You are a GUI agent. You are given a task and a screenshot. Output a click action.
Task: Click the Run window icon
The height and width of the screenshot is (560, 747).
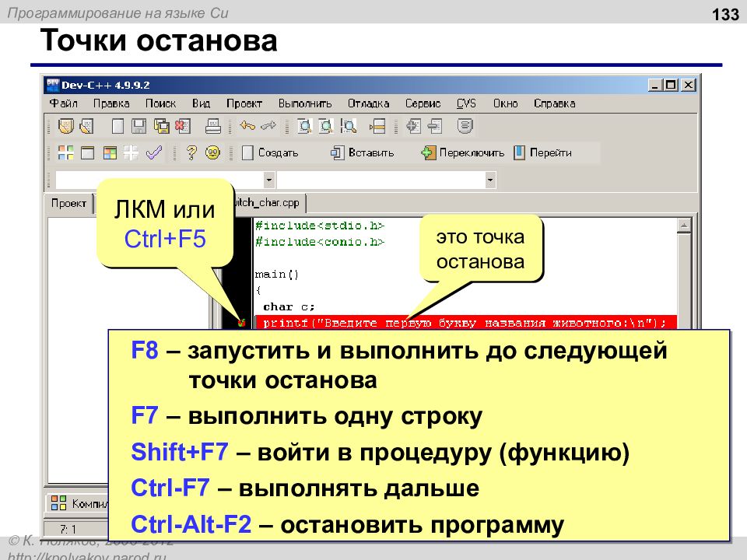pyautogui.click(x=88, y=153)
